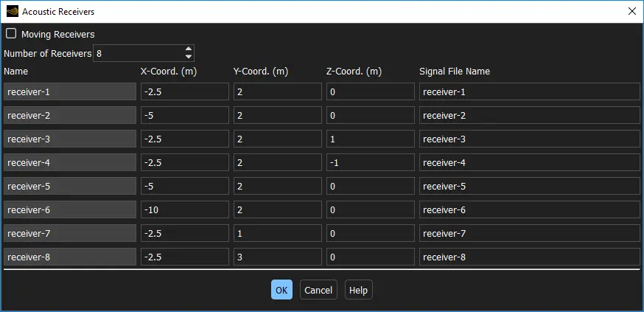Click Signal File Name field of receiver-1
This screenshot has width=644, height=312.
pos(528,91)
